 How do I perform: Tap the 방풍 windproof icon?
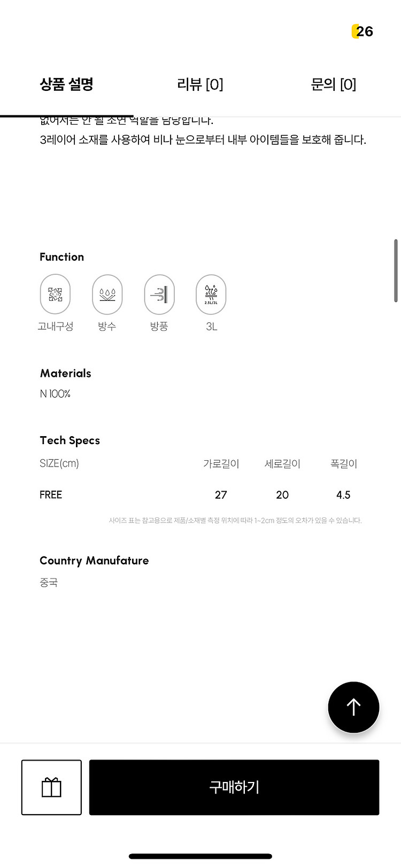159,294
